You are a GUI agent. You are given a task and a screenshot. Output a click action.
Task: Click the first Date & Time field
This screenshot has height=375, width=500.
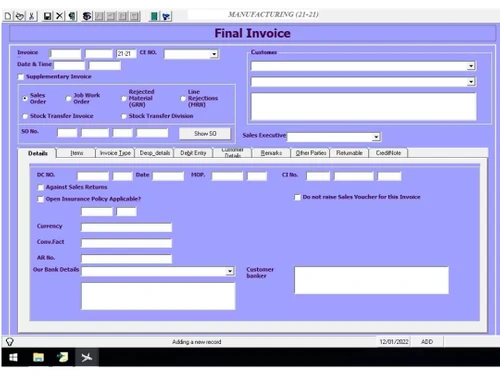69,65
